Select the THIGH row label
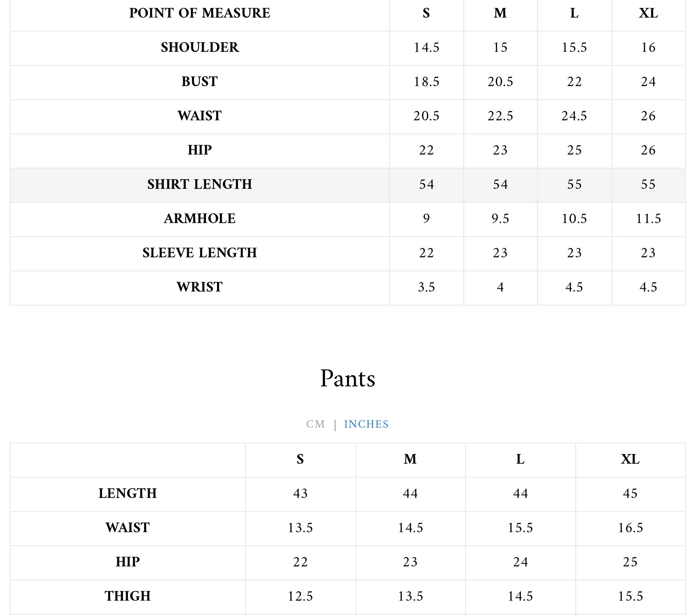Viewport: 693px width, 616px height. coord(128,596)
